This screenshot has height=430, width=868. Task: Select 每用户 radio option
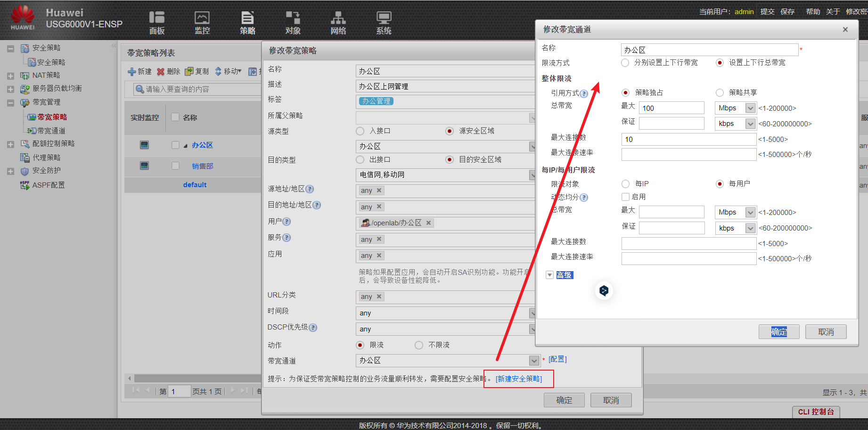(x=720, y=183)
